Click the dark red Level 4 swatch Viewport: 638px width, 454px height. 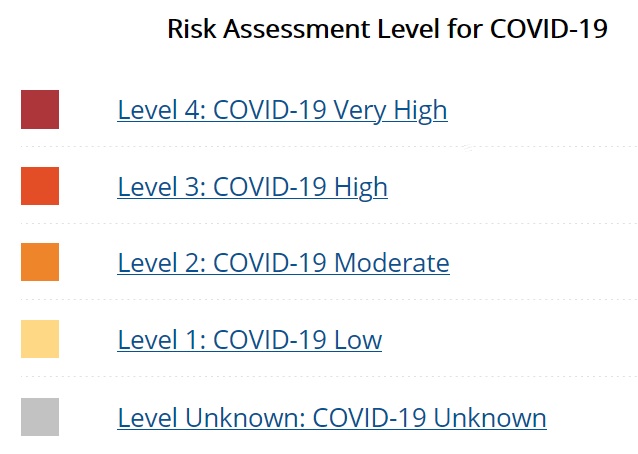(x=40, y=109)
